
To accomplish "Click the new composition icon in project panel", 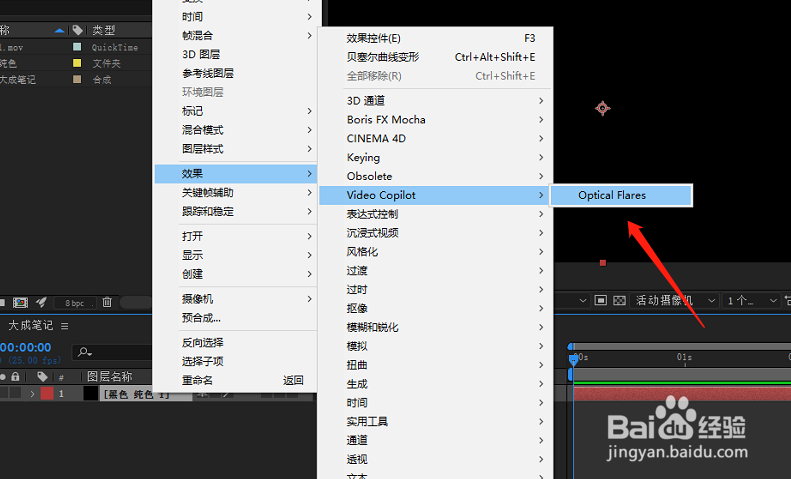I will click(21, 303).
